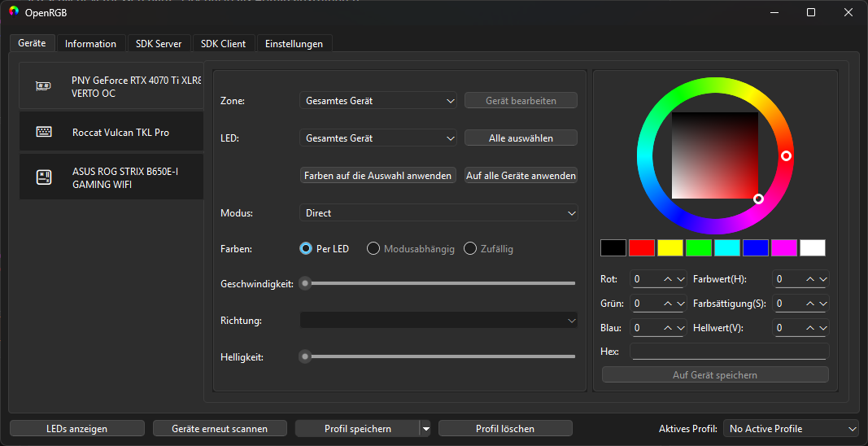Click the OpenRGB logo in the title bar

[x=14, y=12]
